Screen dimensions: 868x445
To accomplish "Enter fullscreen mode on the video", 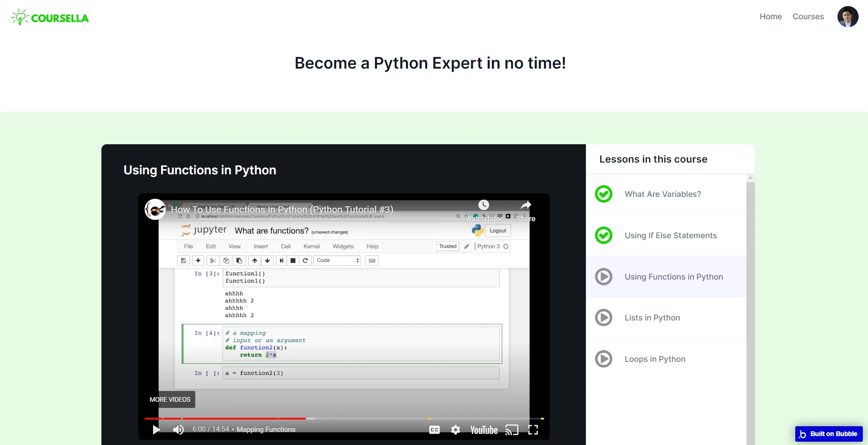I will coord(533,429).
